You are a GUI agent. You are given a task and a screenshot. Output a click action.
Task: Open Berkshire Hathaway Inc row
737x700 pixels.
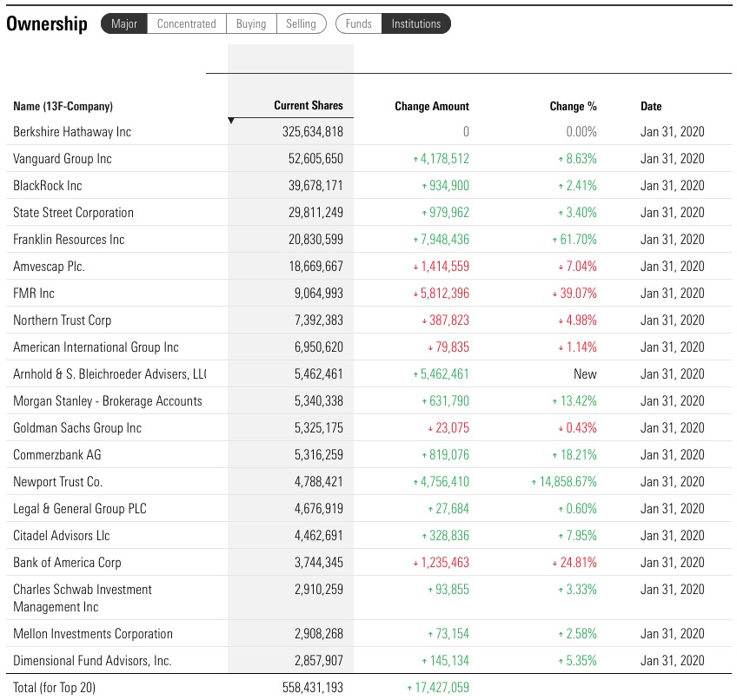pos(72,132)
